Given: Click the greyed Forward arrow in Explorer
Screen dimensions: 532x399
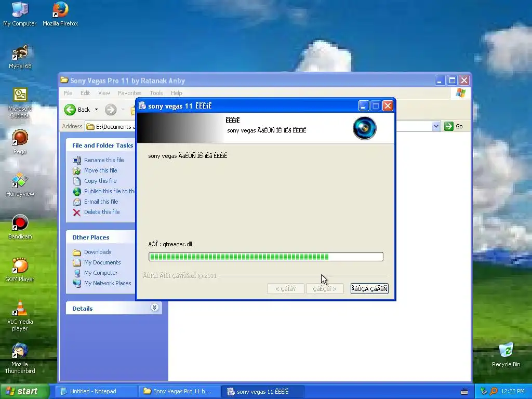Looking at the screenshot, I should point(111,110).
